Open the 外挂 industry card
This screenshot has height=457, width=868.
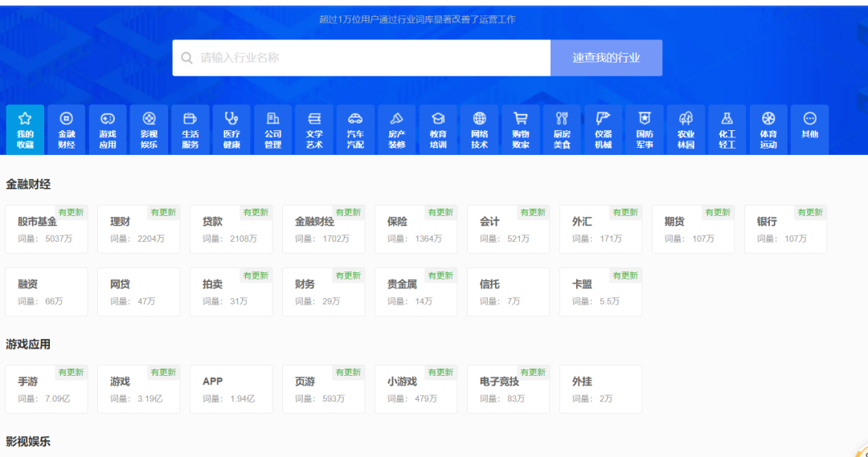[x=601, y=389]
